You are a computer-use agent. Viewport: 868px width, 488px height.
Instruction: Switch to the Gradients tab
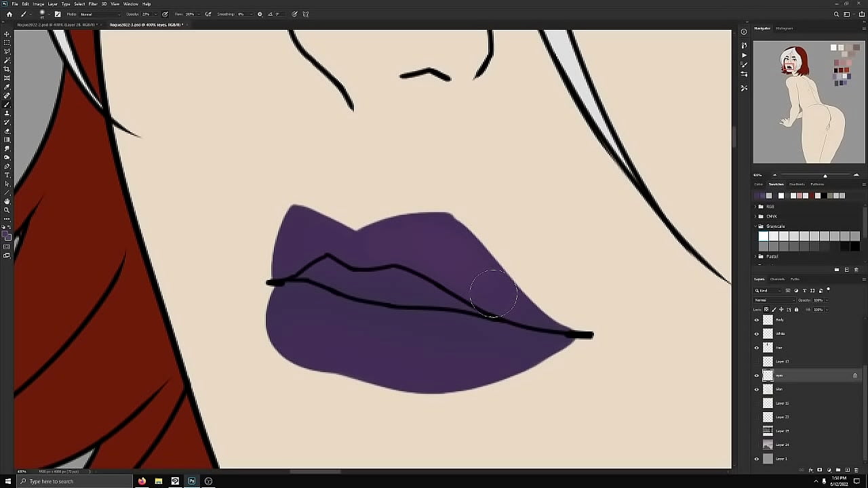click(797, 184)
